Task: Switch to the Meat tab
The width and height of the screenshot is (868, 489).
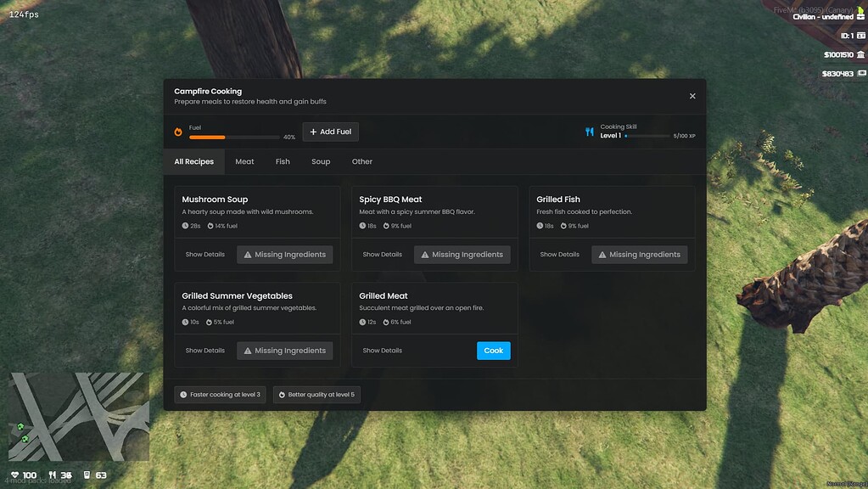Action: pyautogui.click(x=244, y=161)
